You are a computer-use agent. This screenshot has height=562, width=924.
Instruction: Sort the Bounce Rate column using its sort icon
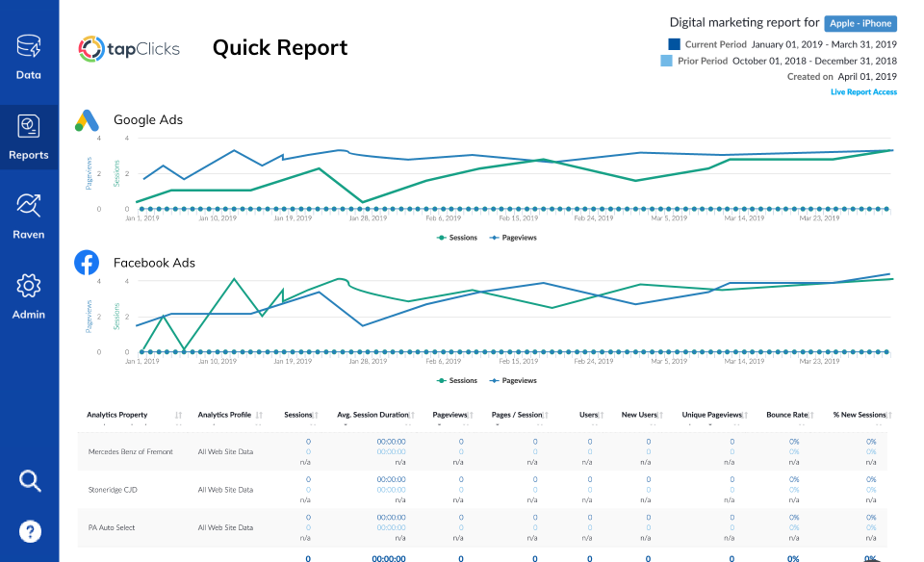pyautogui.click(x=811, y=414)
